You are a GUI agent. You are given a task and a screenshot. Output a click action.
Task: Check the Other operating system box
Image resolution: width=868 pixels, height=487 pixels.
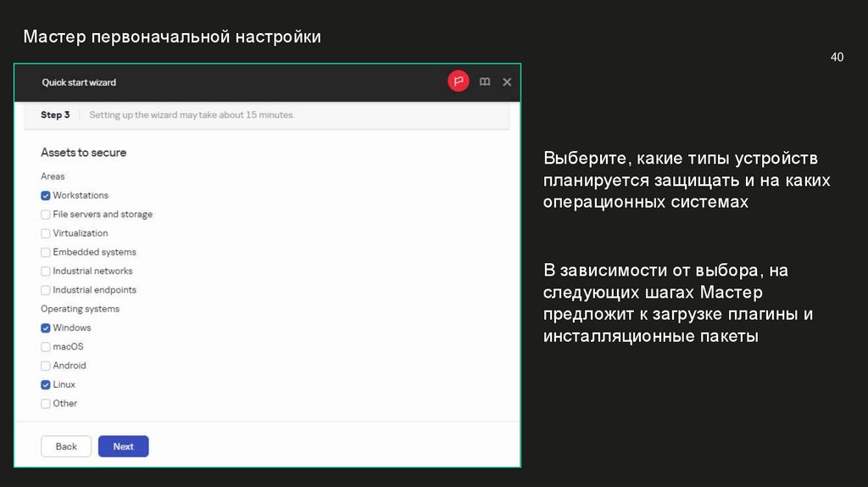(46, 403)
